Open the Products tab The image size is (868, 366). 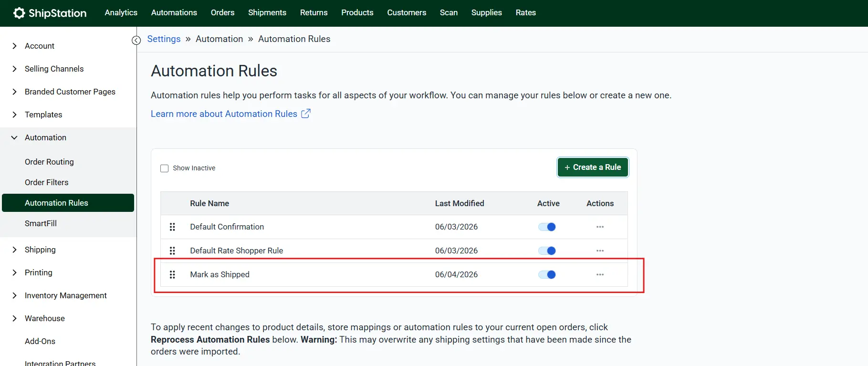[357, 13]
